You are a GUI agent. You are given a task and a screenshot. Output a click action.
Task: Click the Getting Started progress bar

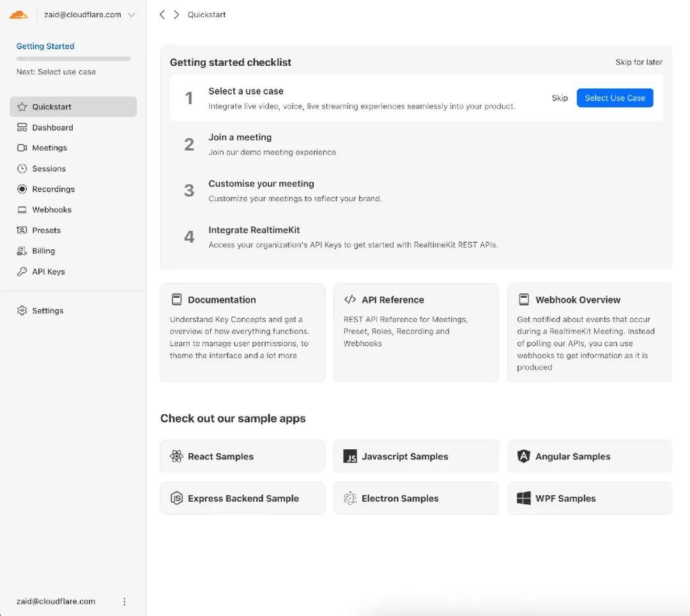click(x=73, y=58)
